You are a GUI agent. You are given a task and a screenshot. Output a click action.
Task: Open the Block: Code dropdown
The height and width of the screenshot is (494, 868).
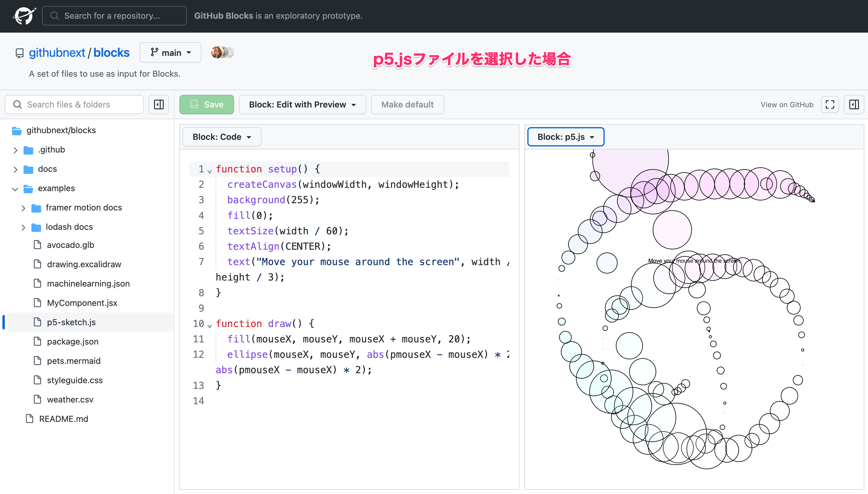[x=221, y=137]
